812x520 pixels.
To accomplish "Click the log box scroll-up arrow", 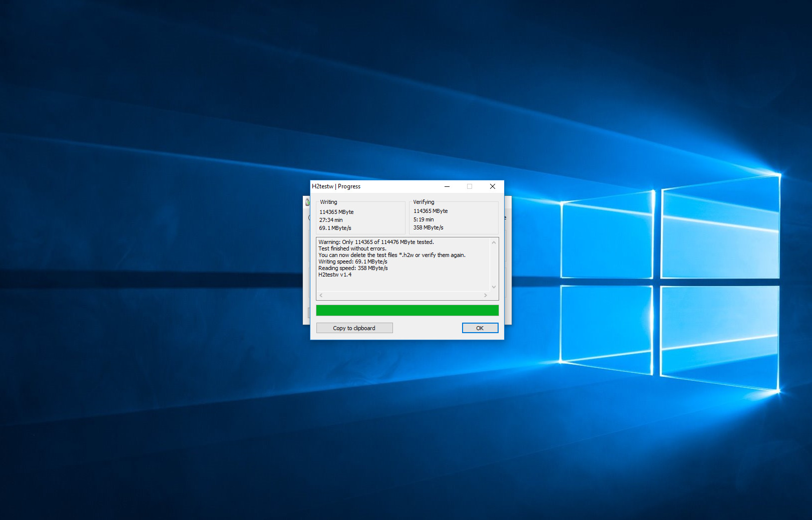I will click(494, 242).
